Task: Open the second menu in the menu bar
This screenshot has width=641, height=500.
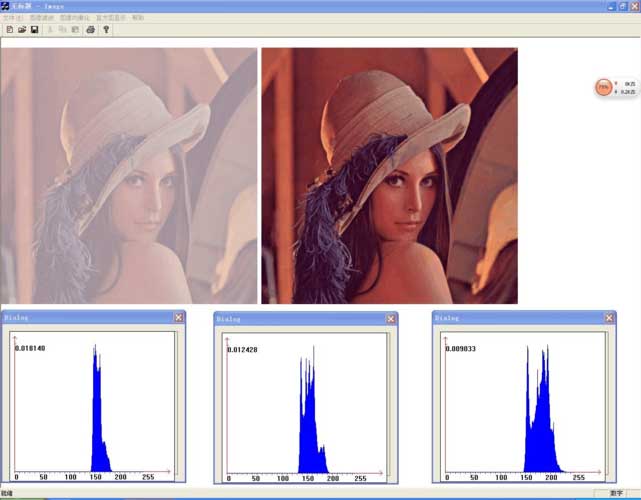Action: [x=42, y=18]
